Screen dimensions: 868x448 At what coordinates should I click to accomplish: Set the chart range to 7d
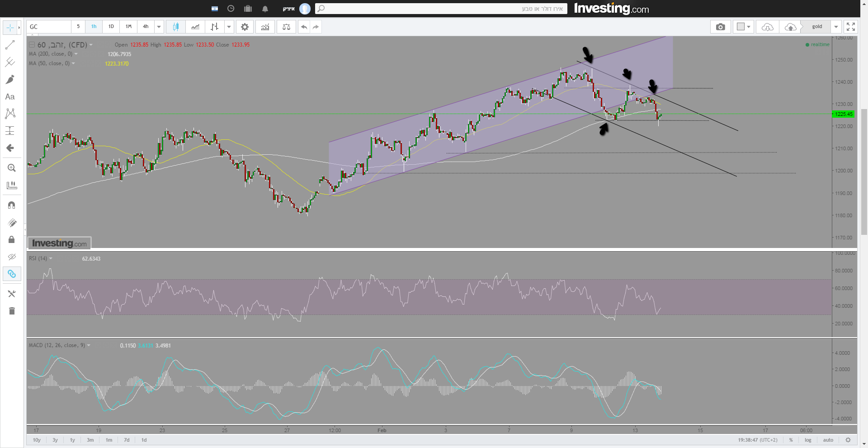click(x=127, y=440)
